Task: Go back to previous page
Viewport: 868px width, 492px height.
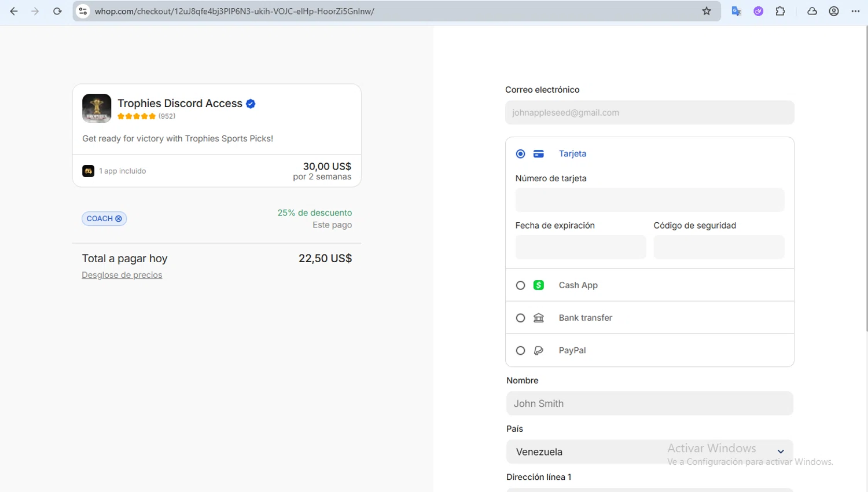Action: coord(14,11)
